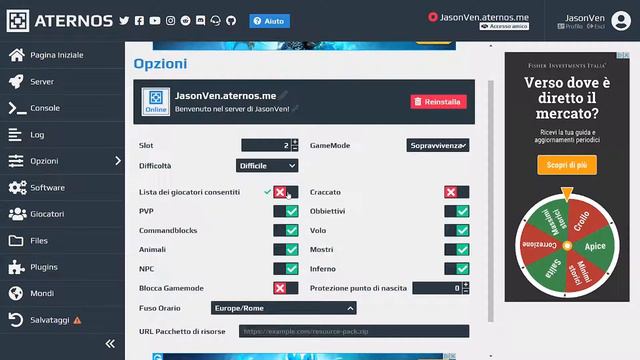Disable the Mostri switch

456,249
